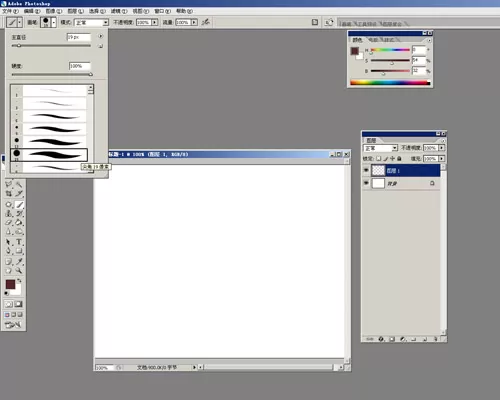Select the Dodge tool

click(x=19, y=232)
